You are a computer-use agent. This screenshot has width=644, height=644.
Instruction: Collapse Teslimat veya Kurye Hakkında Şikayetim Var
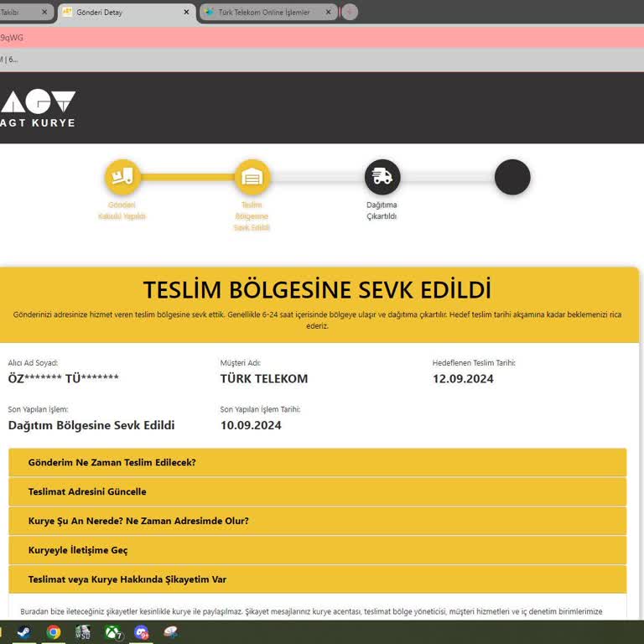pyautogui.click(x=318, y=579)
